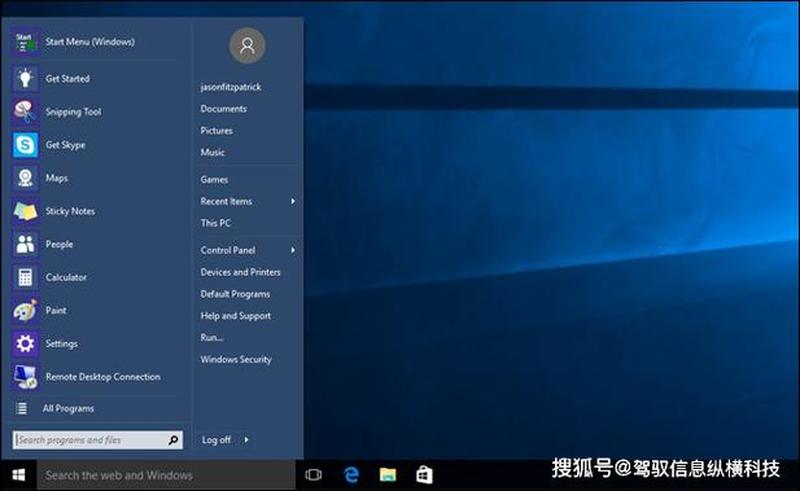Open Task View from the taskbar
The height and width of the screenshot is (491, 800).
(313, 475)
